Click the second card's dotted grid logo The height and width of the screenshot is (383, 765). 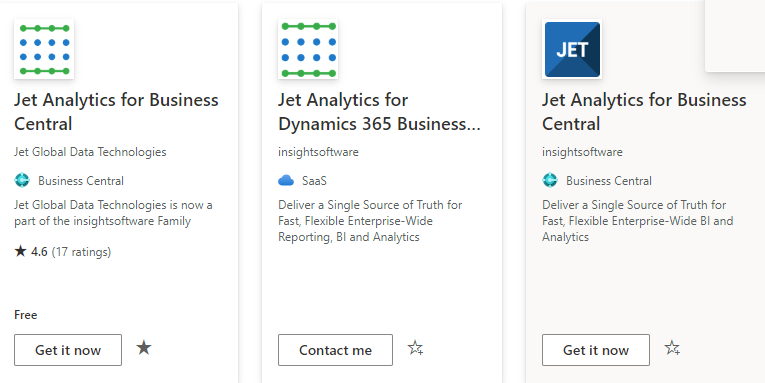pyautogui.click(x=308, y=49)
